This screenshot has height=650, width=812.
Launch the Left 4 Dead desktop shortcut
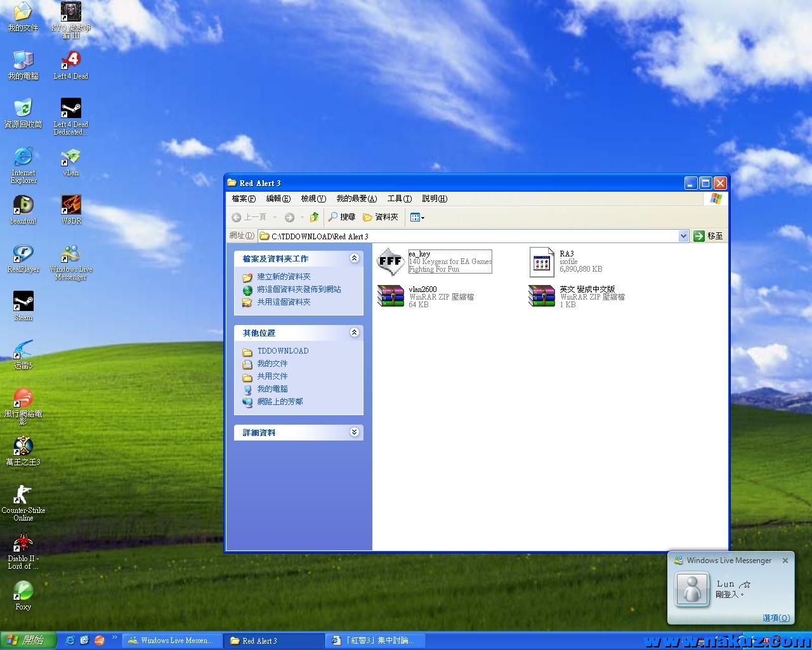(x=71, y=65)
